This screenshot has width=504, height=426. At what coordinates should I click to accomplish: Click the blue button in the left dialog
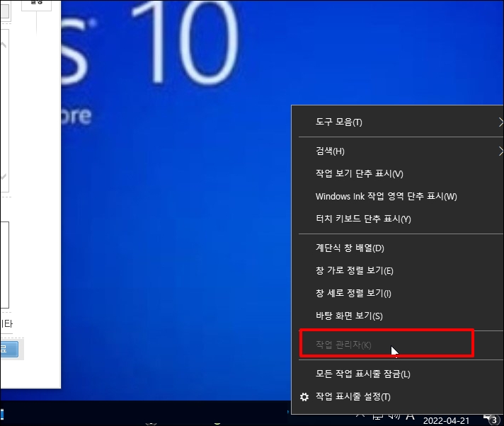tap(9, 349)
